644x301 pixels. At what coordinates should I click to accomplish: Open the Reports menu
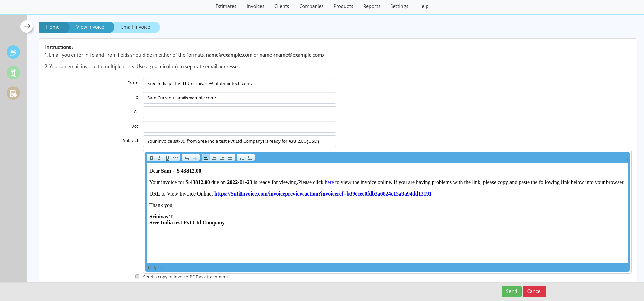(x=371, y=6)
